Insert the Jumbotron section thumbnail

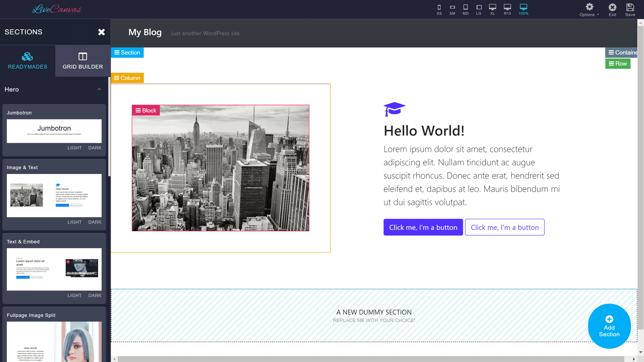[54, 131]
